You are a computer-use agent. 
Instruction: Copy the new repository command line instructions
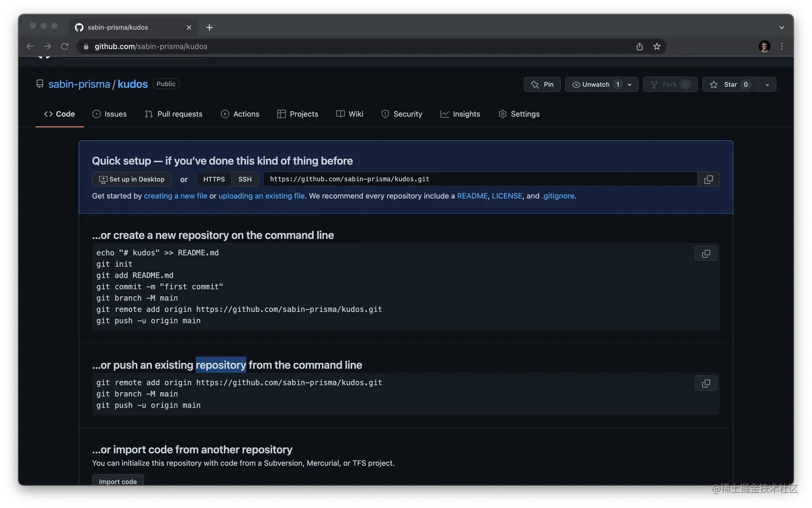pos(705,253)
